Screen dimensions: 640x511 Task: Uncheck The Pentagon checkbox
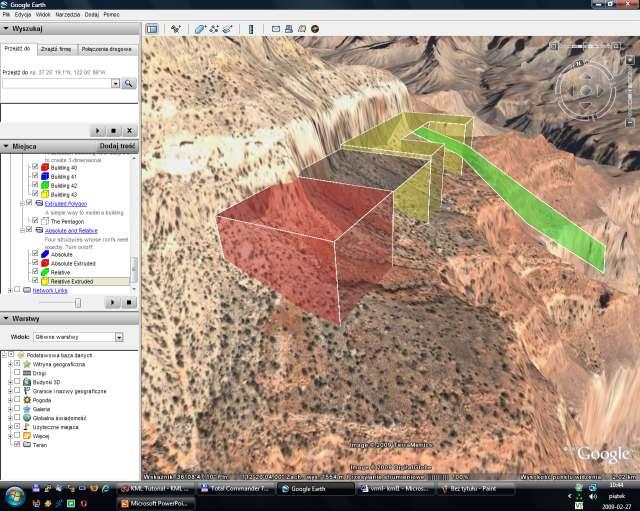point(35,220)
